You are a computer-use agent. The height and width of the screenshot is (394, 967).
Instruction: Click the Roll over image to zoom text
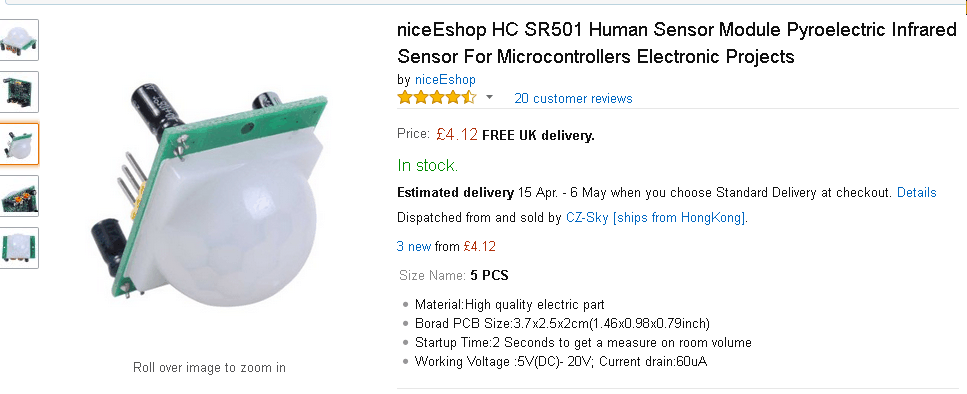pyautogui.click(x=210, y=367)
